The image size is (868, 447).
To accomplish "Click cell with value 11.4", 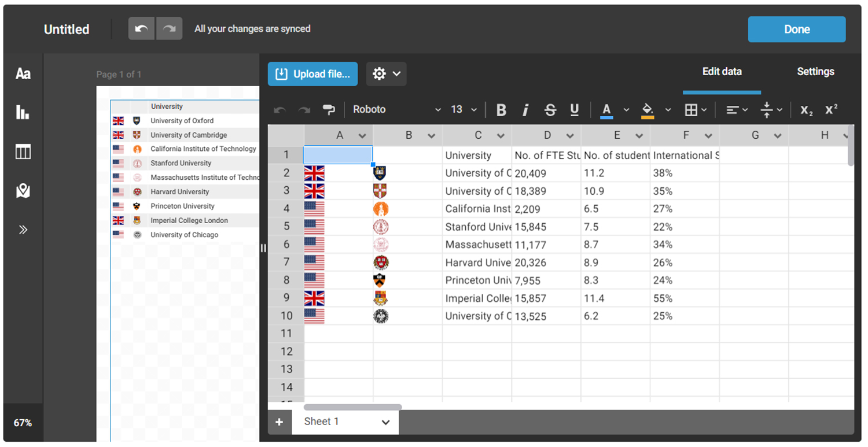I will [616, 298].
